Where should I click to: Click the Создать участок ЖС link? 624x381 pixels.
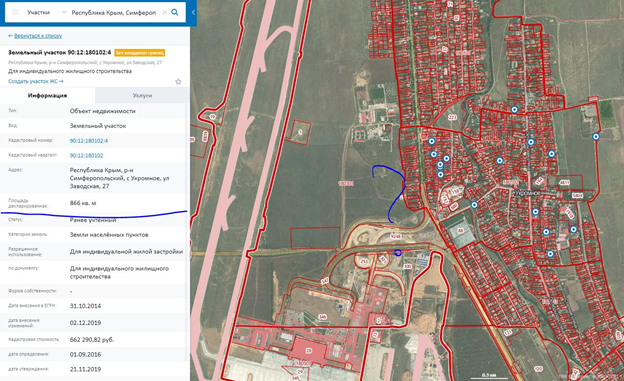coord(36,81)
